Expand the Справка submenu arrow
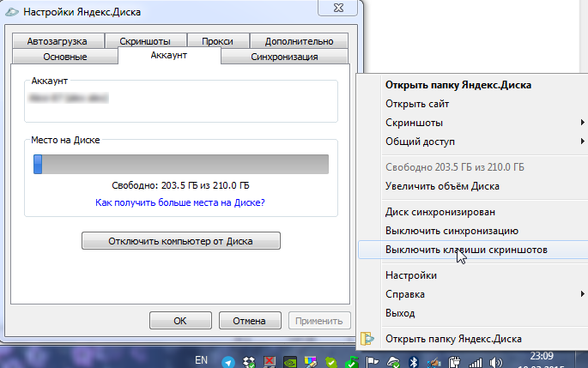The image size is (588, 368). [582, 294]
